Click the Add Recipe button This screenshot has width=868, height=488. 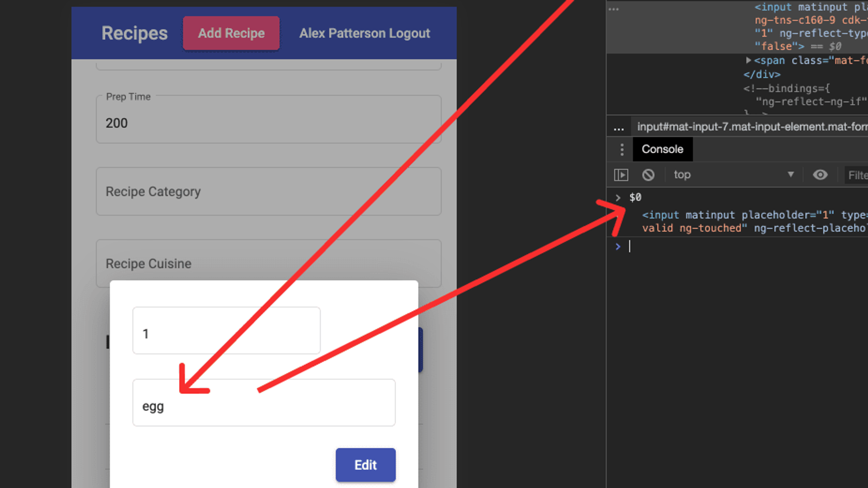tap(231, 33)
